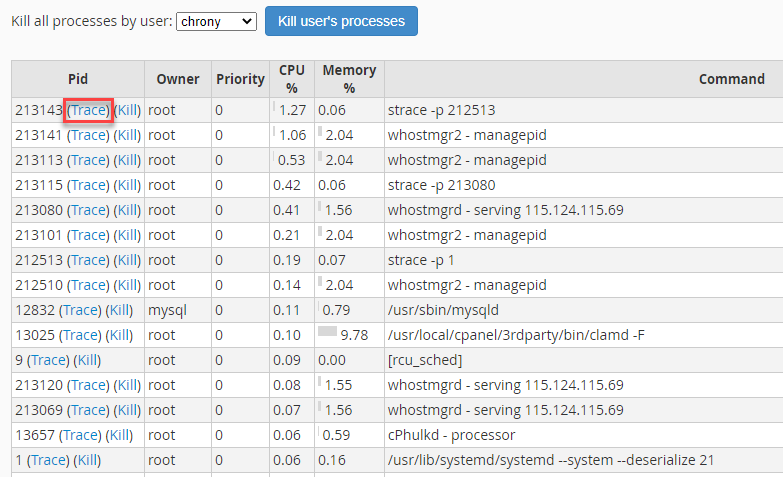
Task: Kill the cPhulkd process 13657
Action: point(119,435)
